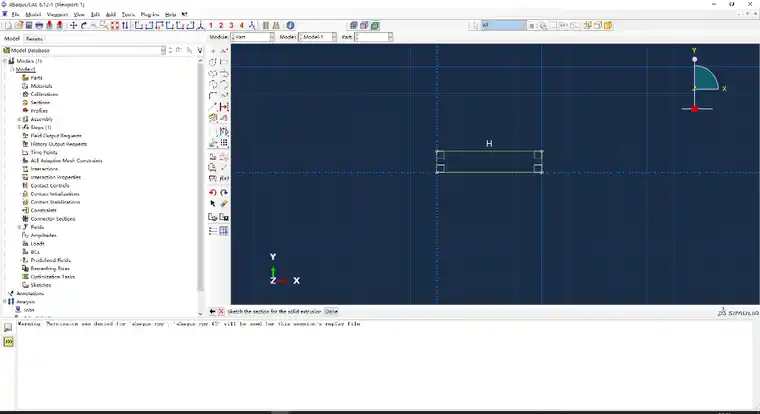Undo the last sketch action
This screenshot has height=414, width=760.
[213, 192]
